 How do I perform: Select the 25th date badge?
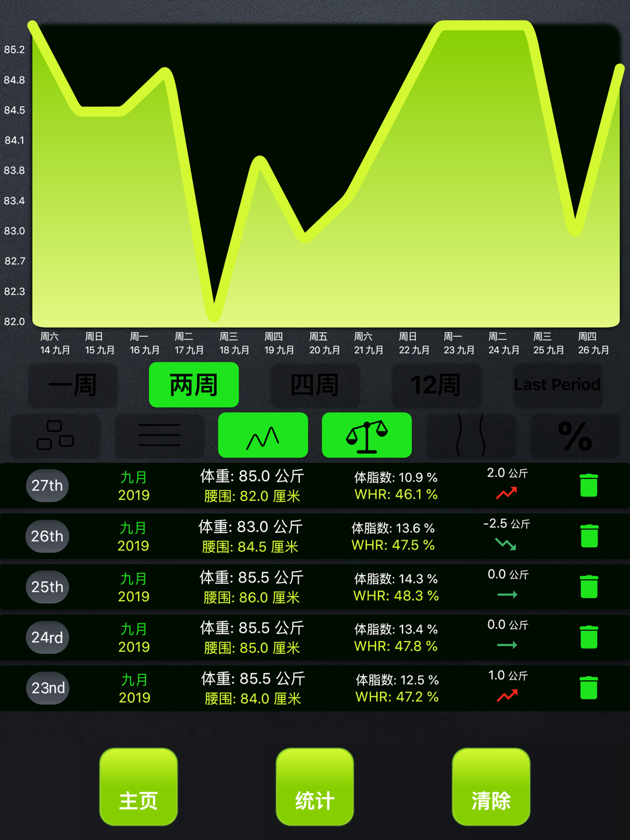pyautogui.click(x=47, y=587)
